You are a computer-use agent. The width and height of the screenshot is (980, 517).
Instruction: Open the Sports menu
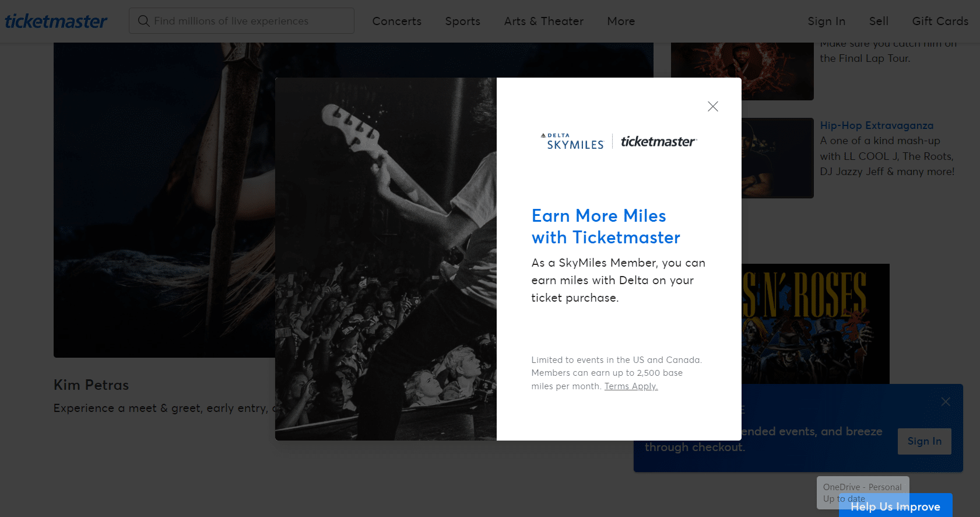[462, 21]
